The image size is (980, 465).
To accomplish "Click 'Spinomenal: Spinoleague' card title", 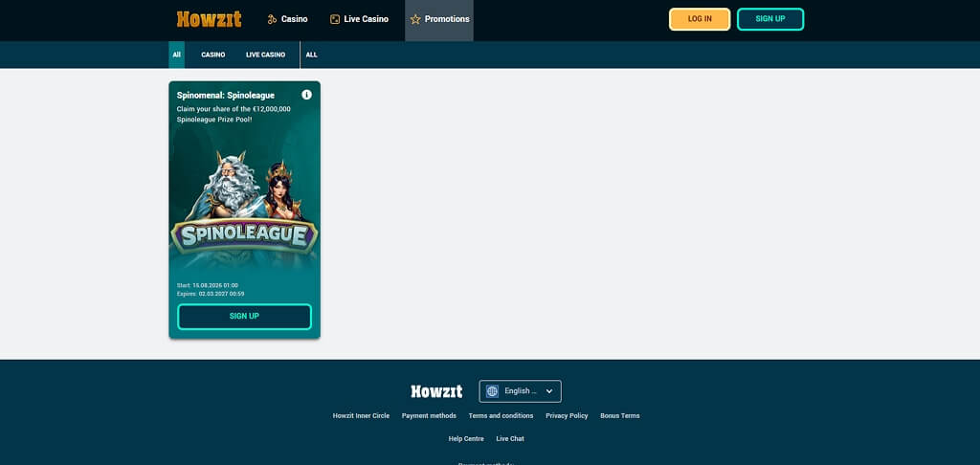I will click(x=226, y=96).
